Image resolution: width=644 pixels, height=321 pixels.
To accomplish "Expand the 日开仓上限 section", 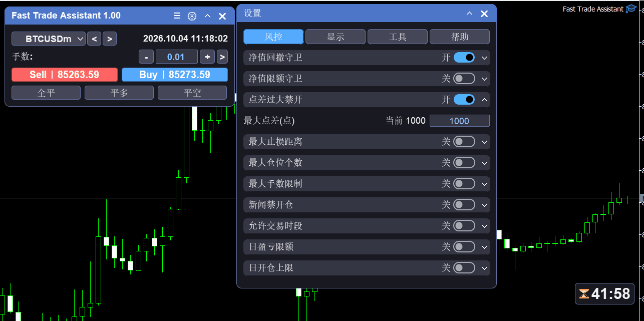I will click(484, 268).
